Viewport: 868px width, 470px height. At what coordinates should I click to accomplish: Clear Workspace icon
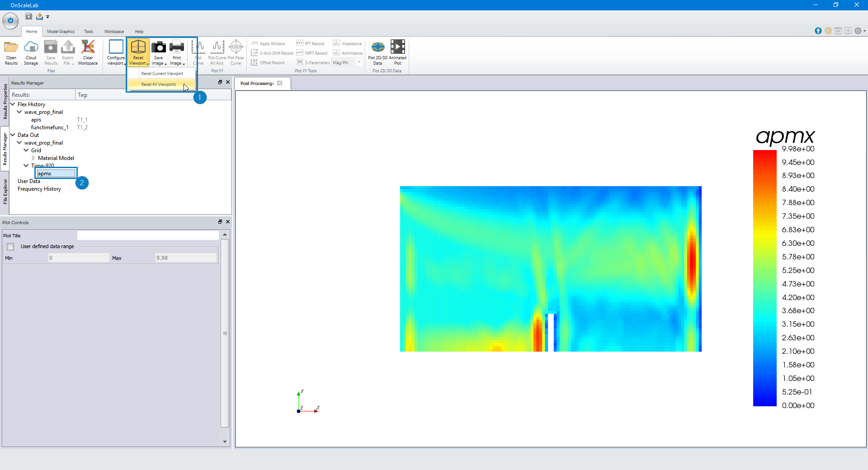88,47
